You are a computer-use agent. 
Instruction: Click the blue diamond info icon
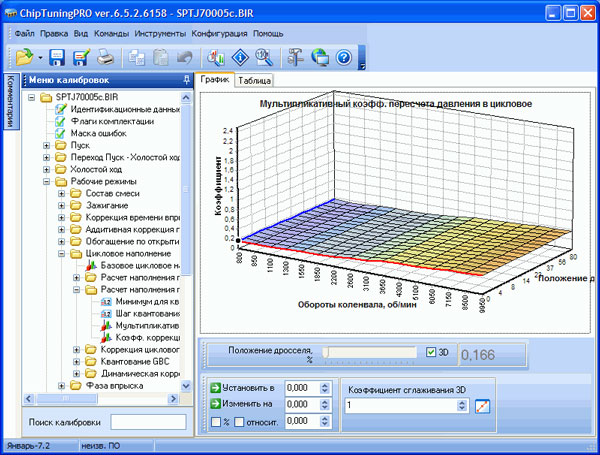(x=239, y=57)
